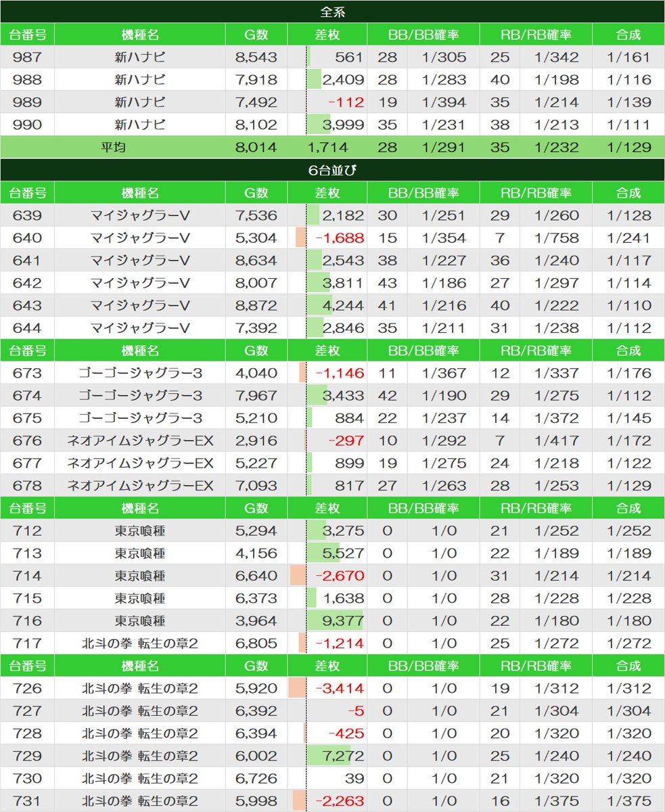Select G数 value 6,373 for machine 715

pos(256,598)
